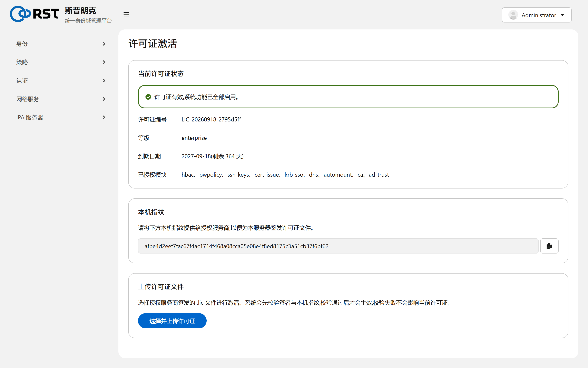Click the fingerprint instruction sentence 请将下方本机指纹

click(226, 228)
